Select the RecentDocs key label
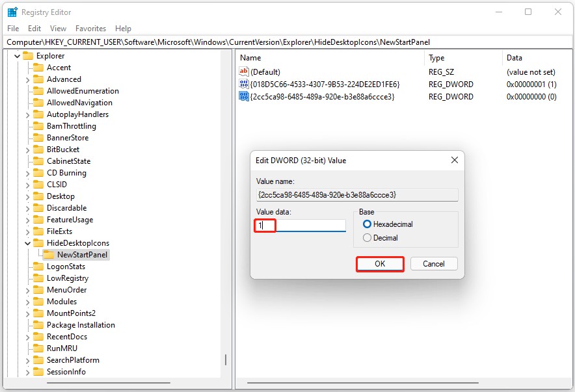This screenshot has width=575, height=392. pos(67,337)
